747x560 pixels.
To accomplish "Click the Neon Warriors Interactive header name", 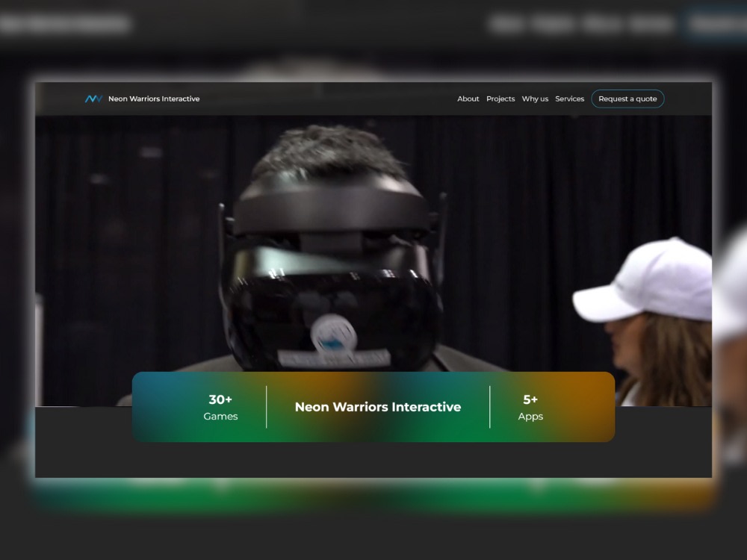I will (154, 99).
